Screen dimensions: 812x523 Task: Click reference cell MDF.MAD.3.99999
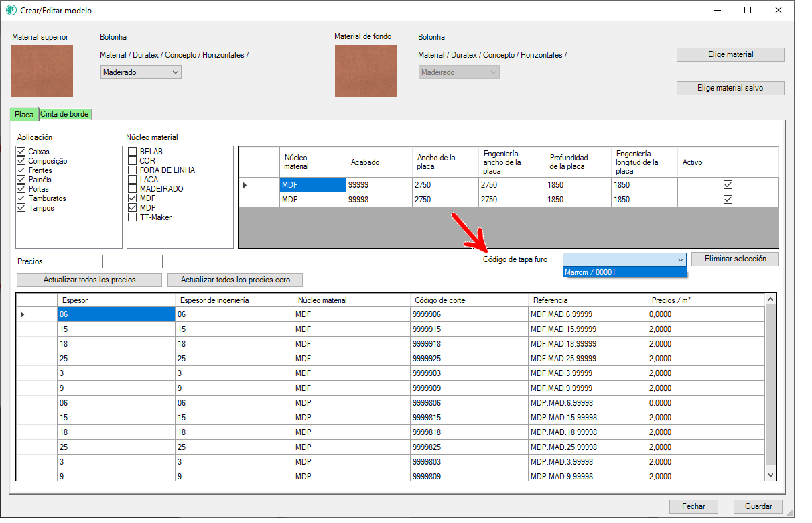pos(588,373)
